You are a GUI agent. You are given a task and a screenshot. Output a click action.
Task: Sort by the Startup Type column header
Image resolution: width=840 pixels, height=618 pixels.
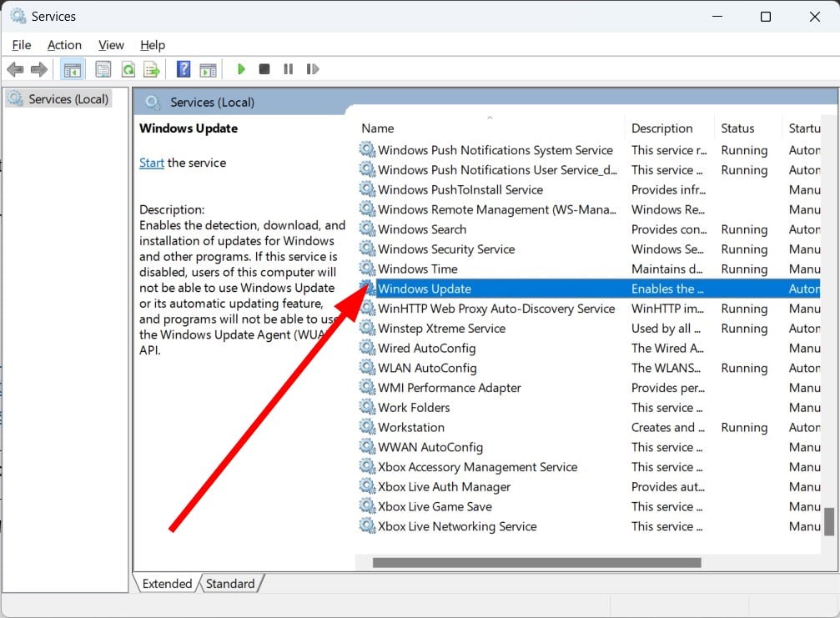[802, 128]
